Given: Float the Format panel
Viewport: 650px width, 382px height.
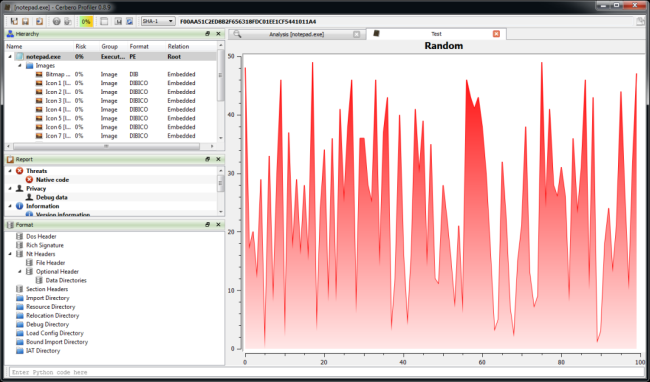Looking at the screenshot, I should (x=208, y=225).
